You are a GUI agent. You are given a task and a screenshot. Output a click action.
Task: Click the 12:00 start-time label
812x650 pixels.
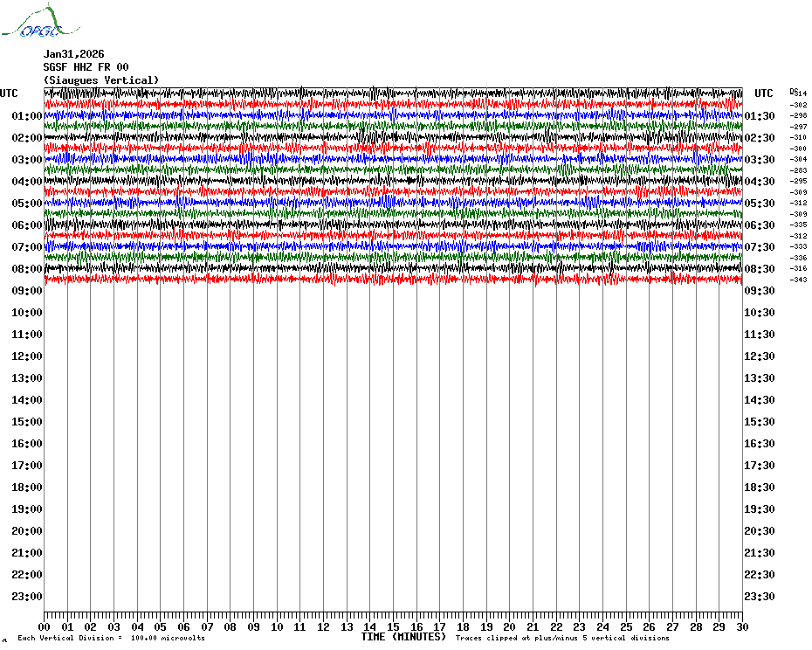pos(27,356)
